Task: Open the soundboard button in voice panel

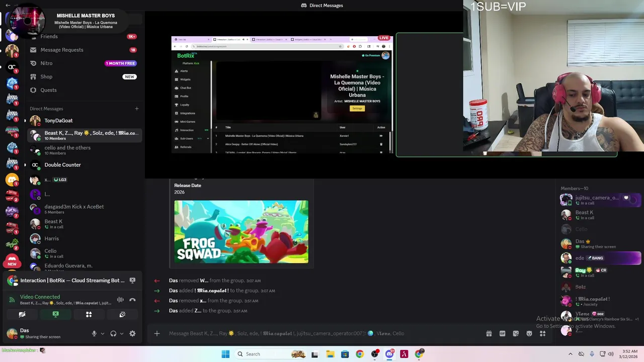Action: (x=122, y=314)
